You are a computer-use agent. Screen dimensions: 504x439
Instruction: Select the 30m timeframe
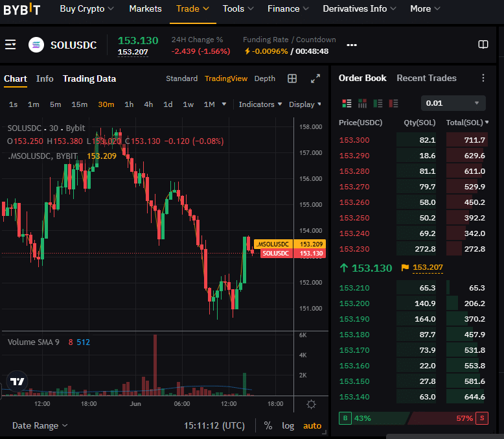pos(106,104)
